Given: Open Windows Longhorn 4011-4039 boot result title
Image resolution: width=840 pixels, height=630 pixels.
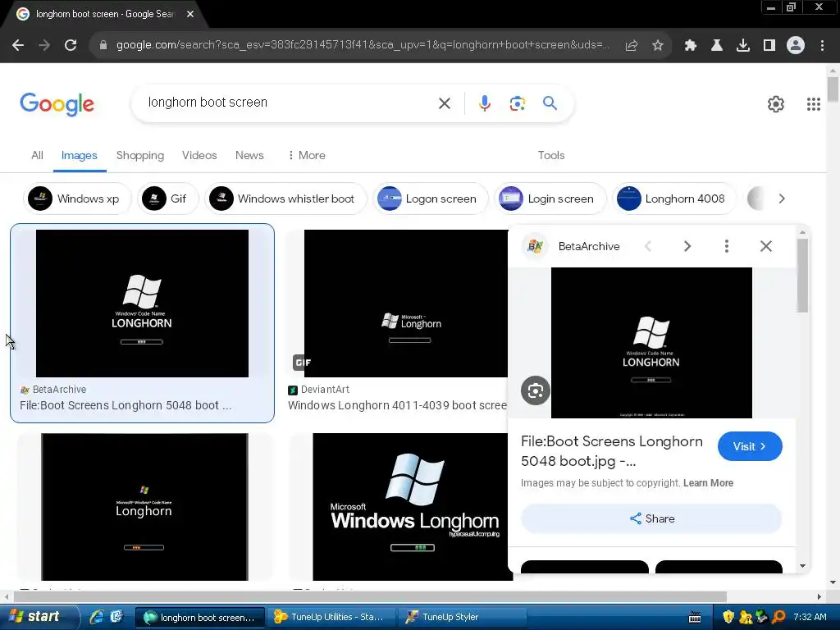Looking at the screenshot, I should [x=398, y=405].
